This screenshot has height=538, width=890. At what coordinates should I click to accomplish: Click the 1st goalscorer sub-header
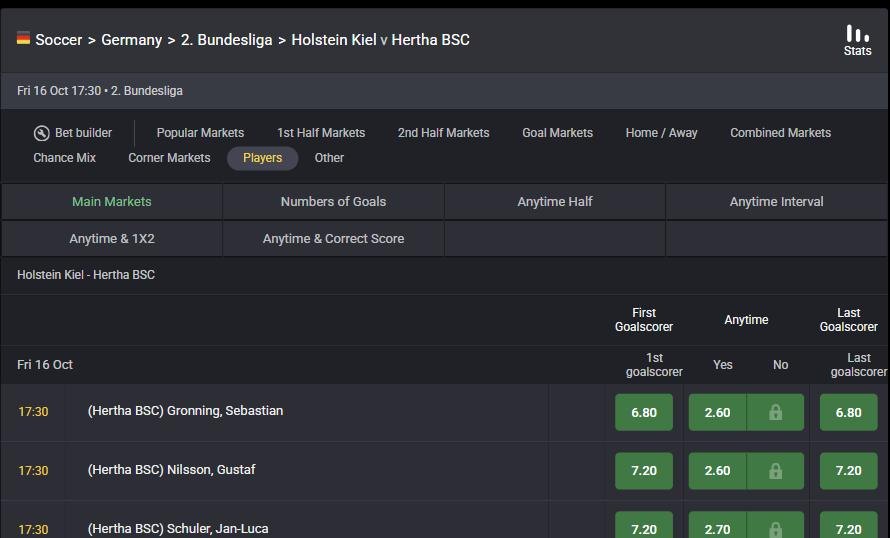(654, 365)
